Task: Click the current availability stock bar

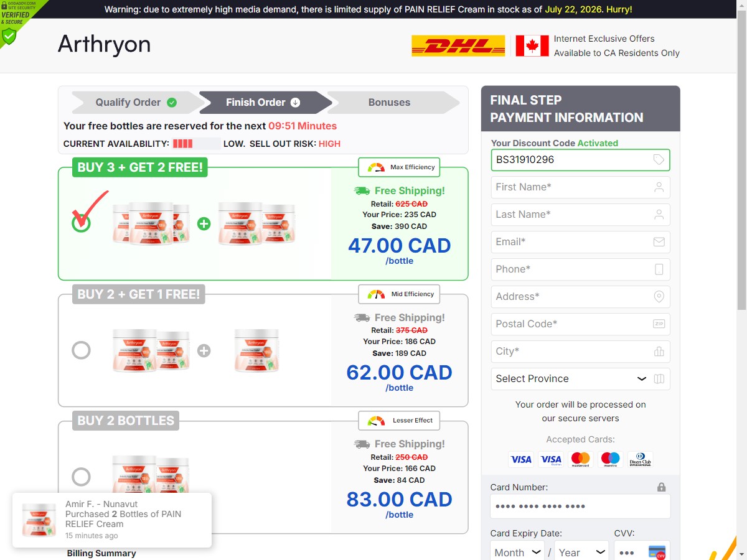Action: tap(196, 144)
